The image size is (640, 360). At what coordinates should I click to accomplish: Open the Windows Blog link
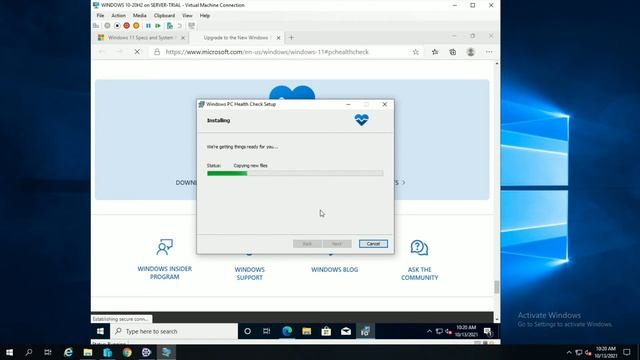(335, 270)
